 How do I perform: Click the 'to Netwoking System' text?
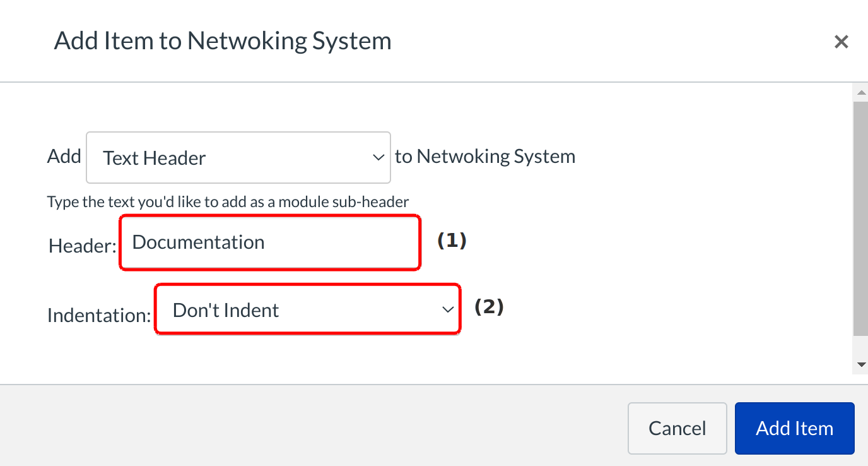(x=484, y=156)
